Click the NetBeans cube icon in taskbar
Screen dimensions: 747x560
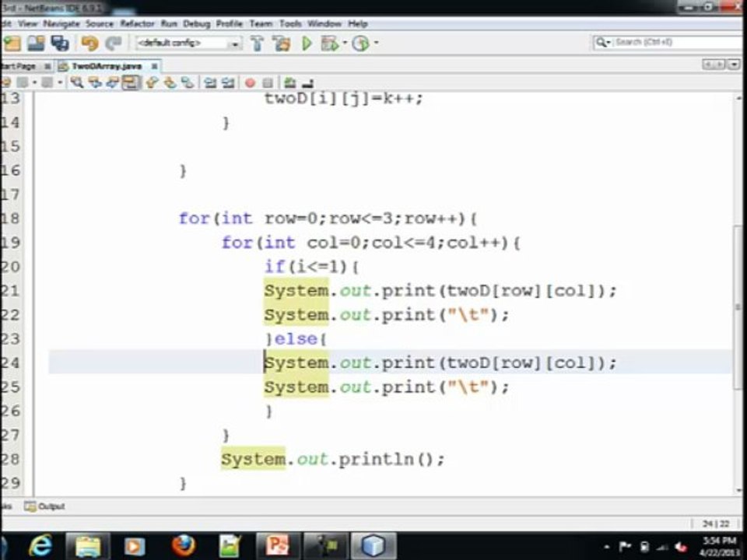[373, 546]
